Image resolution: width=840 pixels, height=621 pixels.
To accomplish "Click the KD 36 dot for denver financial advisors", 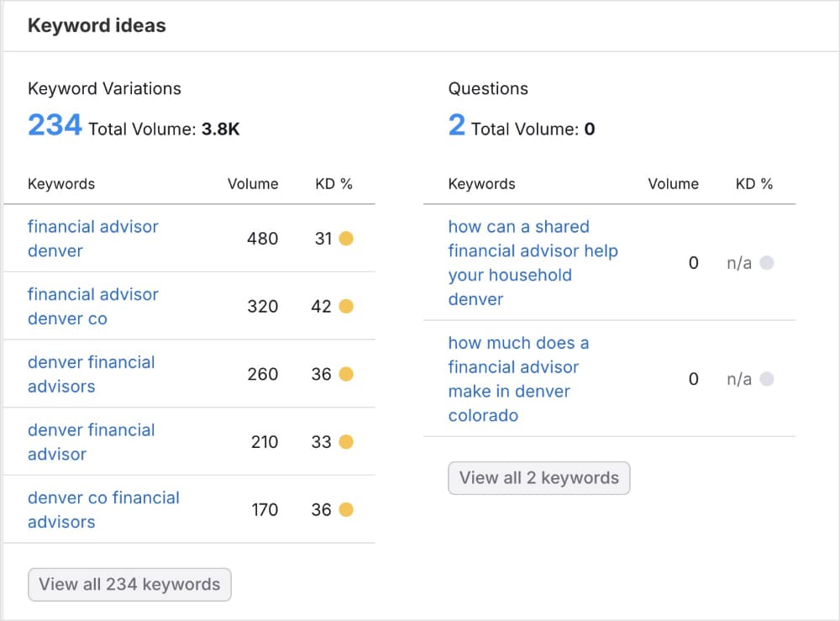I will coord(347,374).
